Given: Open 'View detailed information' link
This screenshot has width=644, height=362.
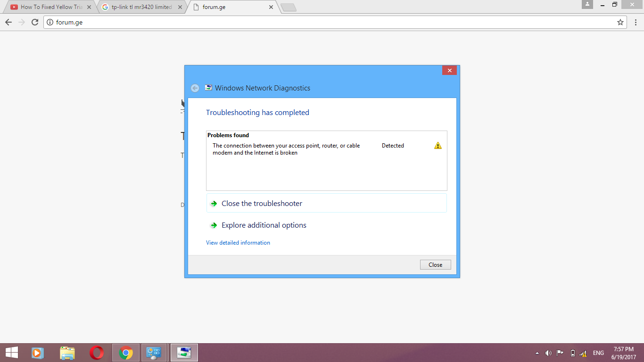Looking at the screenshot, I should click(x=238, y=243).
